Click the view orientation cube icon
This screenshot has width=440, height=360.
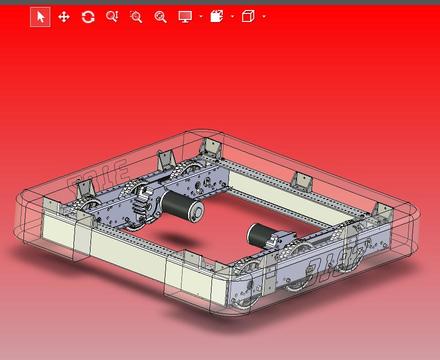(248, 16)
